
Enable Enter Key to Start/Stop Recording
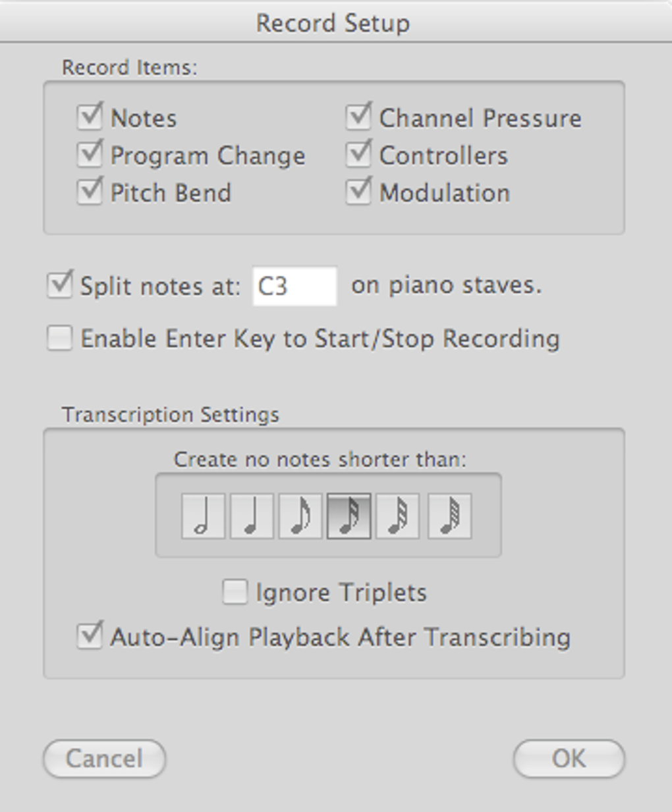[x=60, y=338]
